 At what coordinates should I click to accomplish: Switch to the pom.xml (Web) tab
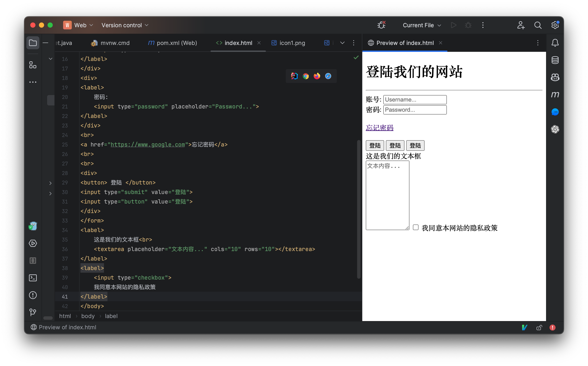[173, 43]
